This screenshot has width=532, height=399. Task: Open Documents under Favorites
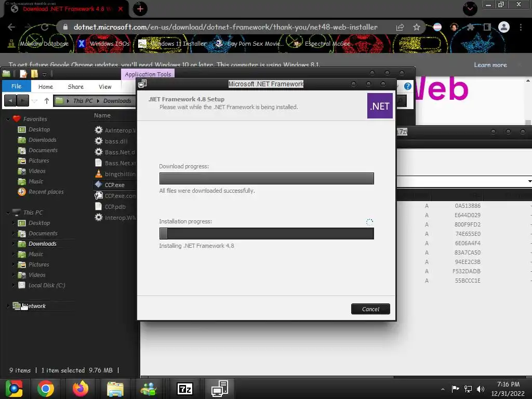click(43, 150)
